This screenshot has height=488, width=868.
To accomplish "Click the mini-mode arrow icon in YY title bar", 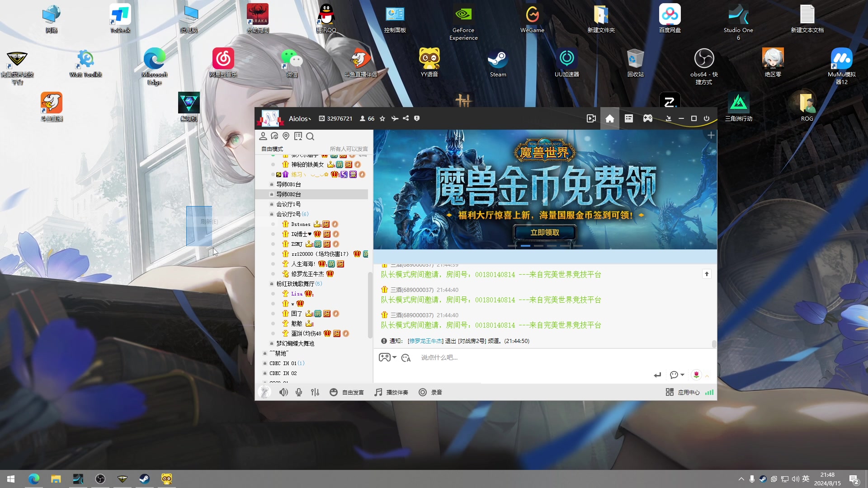I will coord(668,118).
